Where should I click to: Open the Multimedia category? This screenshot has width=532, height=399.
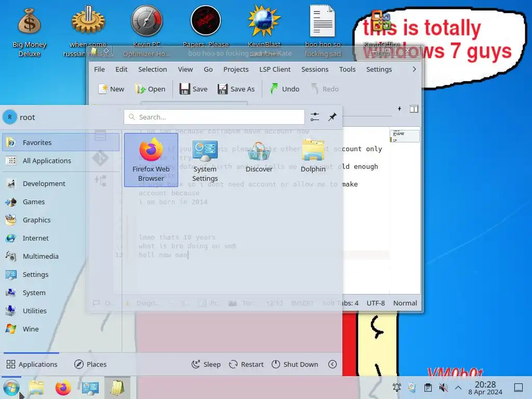click(61, 256)
